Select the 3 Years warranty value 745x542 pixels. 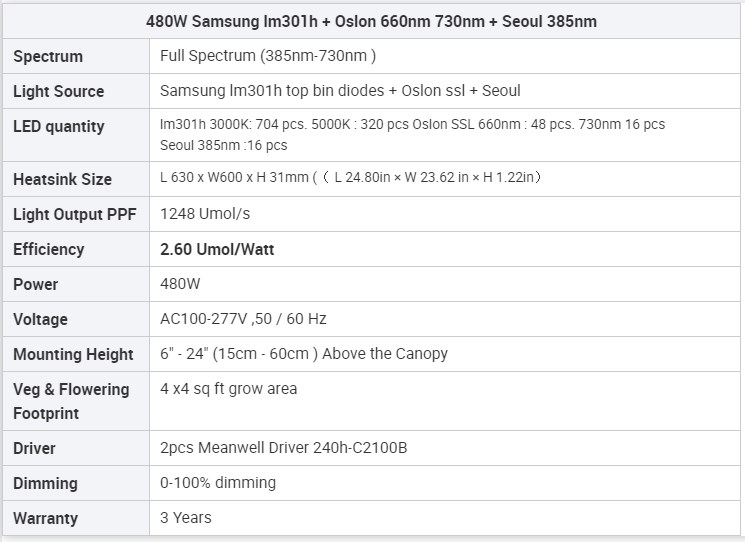click(x=186, y=517)
